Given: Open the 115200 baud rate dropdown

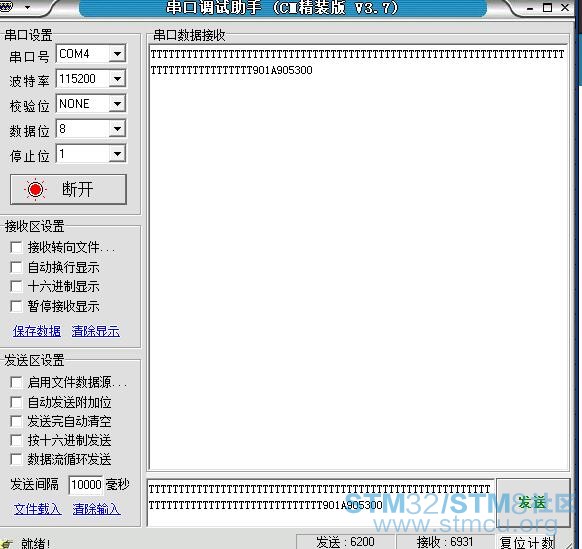Looking at the screenshot, I should click(117, 79).
